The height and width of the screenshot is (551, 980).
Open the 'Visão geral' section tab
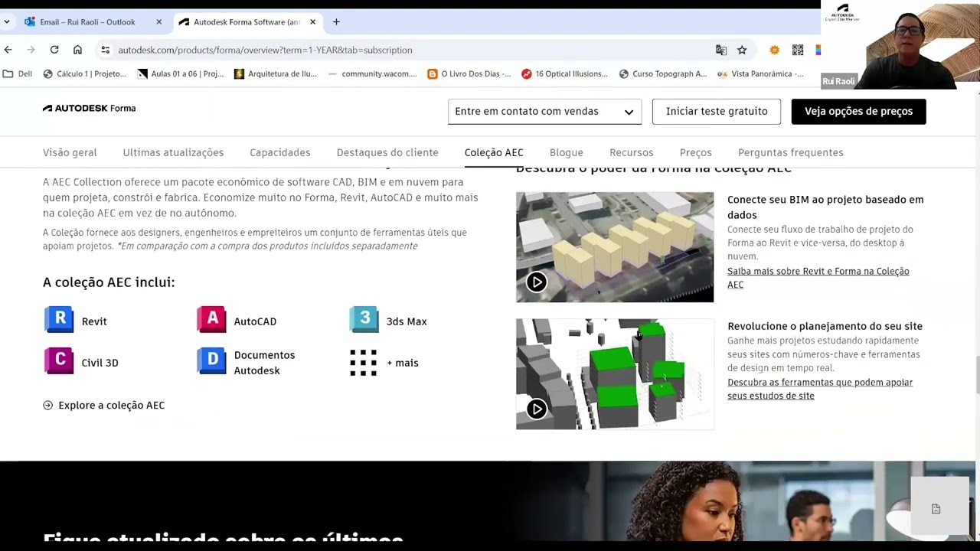(x=70, y=152)
